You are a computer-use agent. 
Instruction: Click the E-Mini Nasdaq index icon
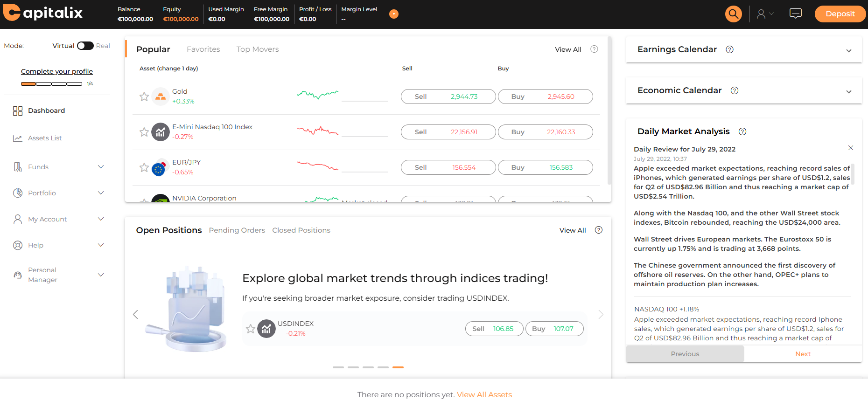tap(161, 132)
